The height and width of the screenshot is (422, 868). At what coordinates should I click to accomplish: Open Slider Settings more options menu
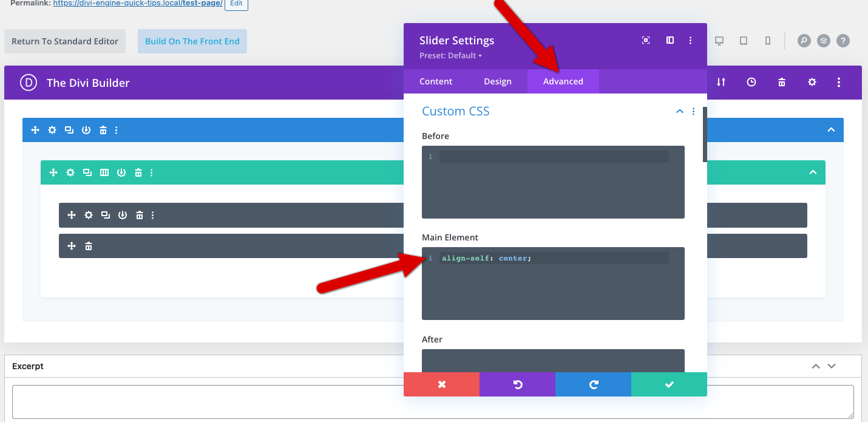[x=691, y=40]
